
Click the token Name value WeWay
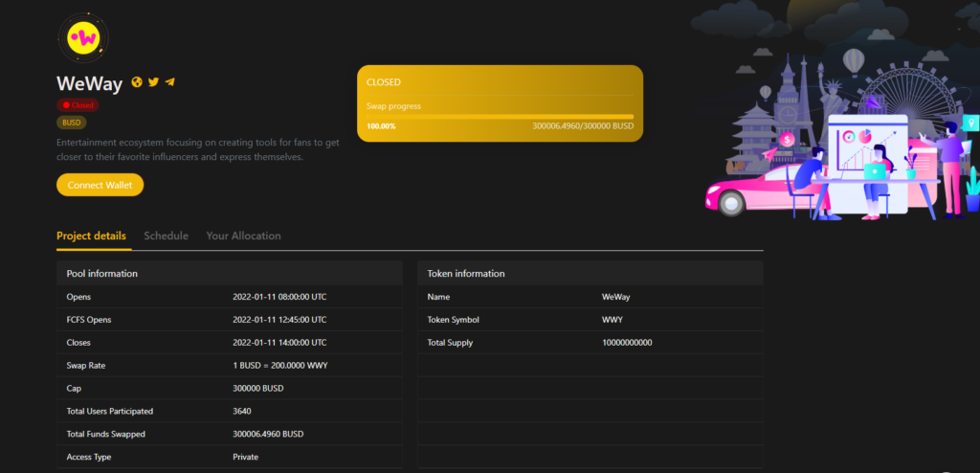click(x=616, y=297)
